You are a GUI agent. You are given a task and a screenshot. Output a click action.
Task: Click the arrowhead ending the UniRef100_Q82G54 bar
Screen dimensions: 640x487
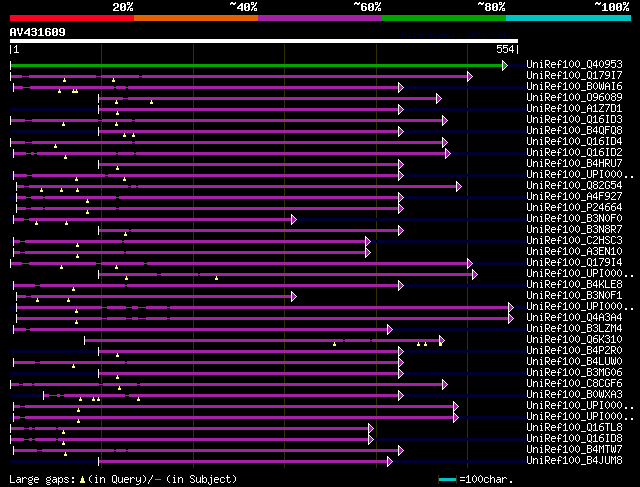[459, 187]
